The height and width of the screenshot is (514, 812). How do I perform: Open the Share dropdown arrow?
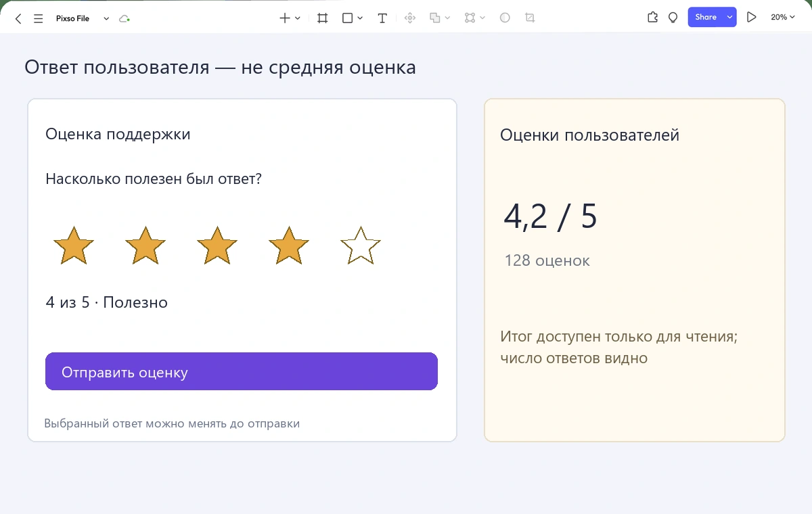tap(729, 18)
